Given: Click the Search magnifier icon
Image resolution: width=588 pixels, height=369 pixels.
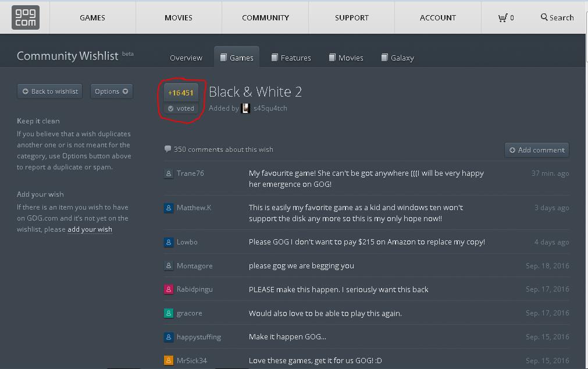Looking at the screenshot, I should click(x=544, y=17).
